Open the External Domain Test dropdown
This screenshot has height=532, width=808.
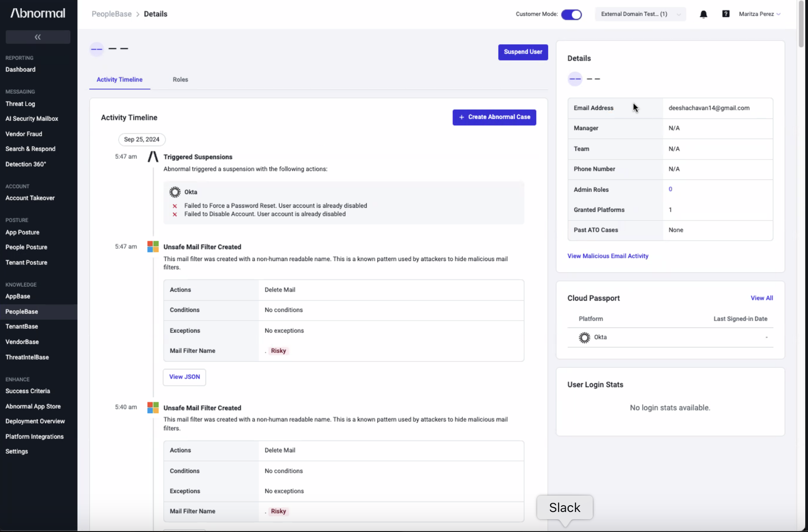click(640, 14)
